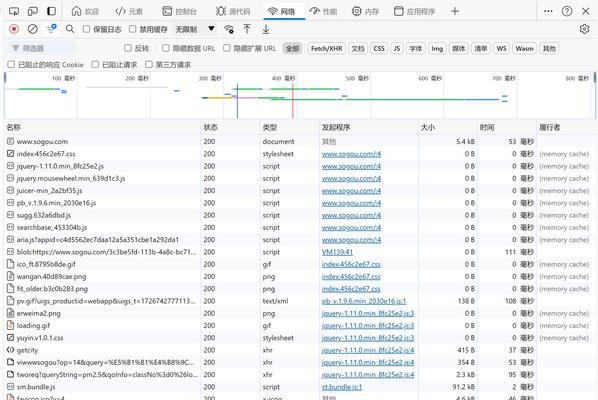Filter by Wasm requests
598x400 pixels.
(x=524, y=48)
